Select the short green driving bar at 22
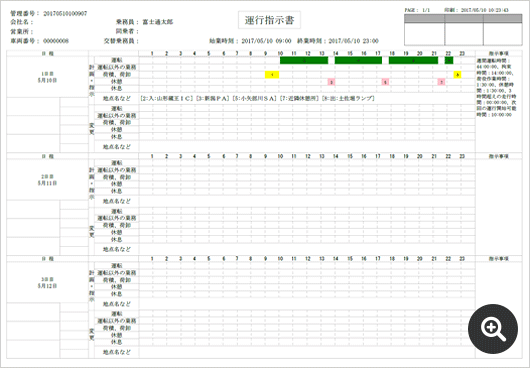The width and height of the screenshot is (530, 368). 449,60
